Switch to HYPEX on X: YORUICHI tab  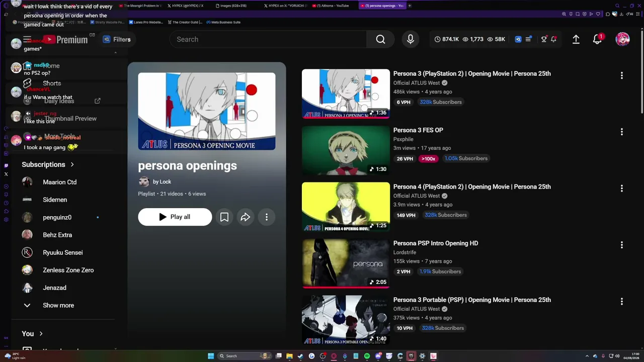pyautogui.click(x=285, y=6)
